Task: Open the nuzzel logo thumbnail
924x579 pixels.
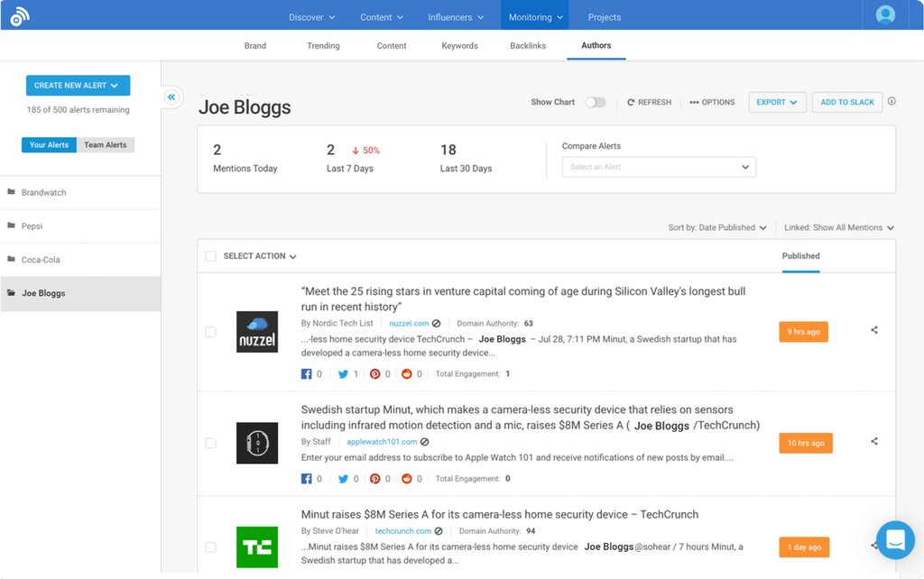Action: 257,332
